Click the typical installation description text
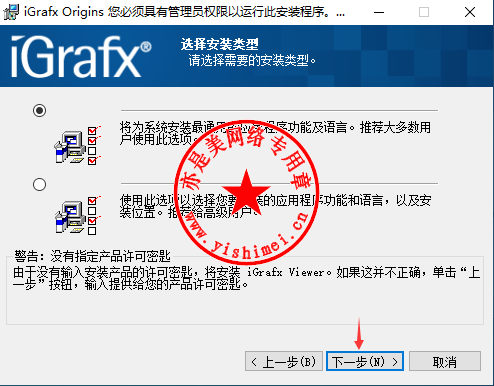The width and height of the screenshot is (494, 386). 275,133
